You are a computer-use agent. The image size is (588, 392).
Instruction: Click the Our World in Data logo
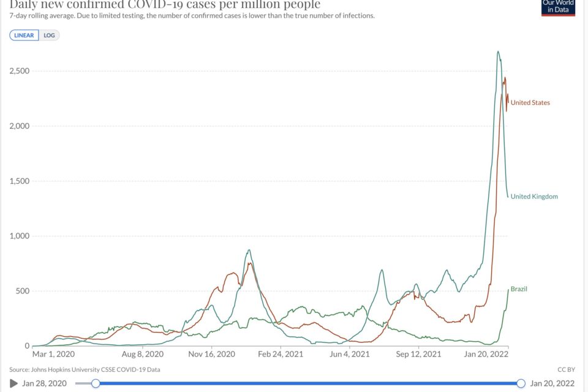557,7
